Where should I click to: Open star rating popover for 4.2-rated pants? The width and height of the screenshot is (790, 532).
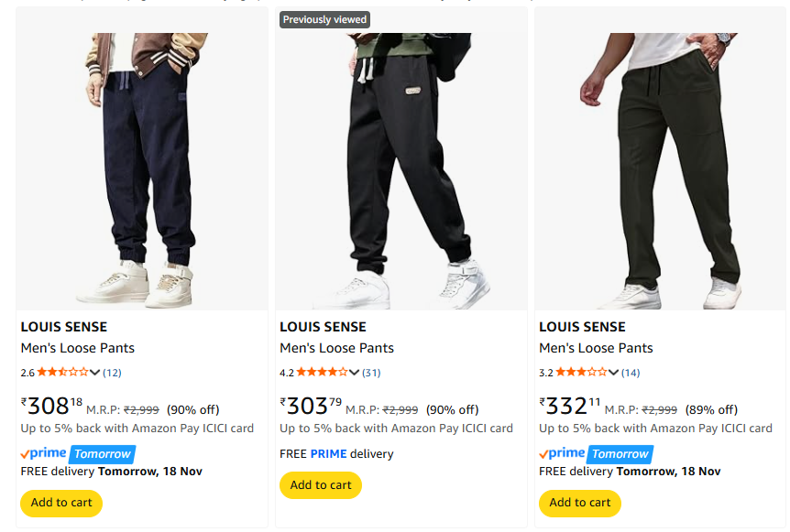[x=322, y=372]
